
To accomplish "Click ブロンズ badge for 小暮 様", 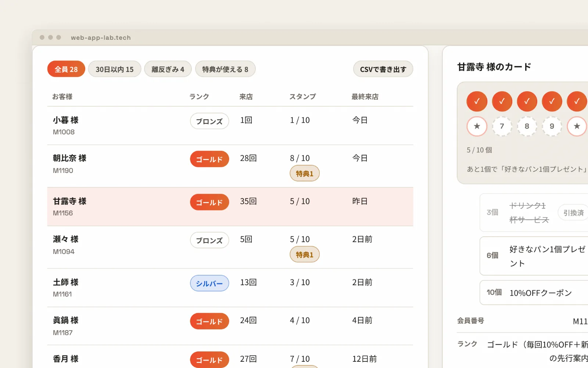I will tap(209, 121).
